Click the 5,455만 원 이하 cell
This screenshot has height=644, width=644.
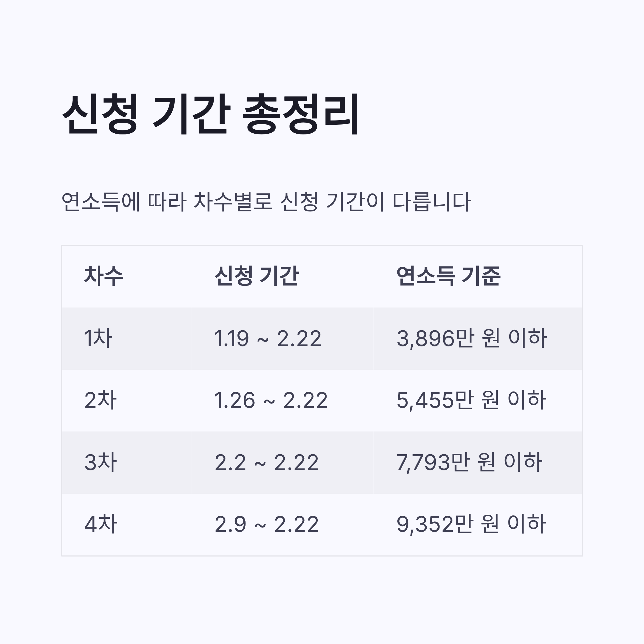pyautogui.click(x=471, y=400)
